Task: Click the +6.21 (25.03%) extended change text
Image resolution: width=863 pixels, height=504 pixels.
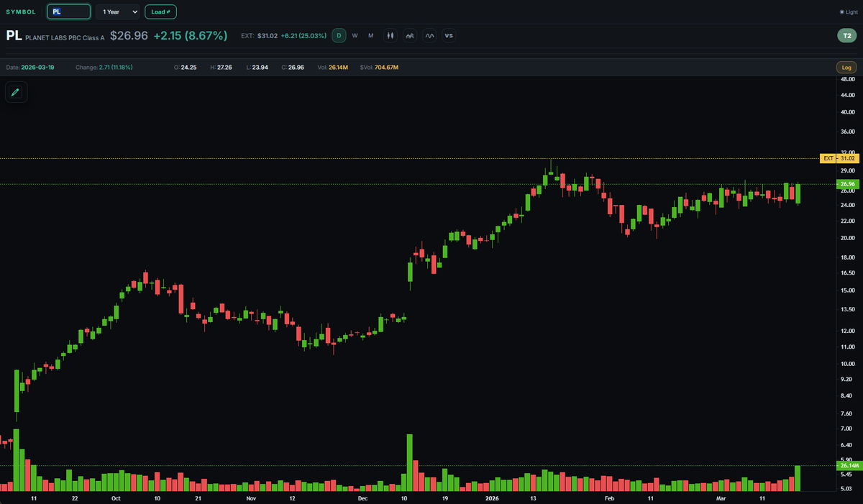Action: pos(304,35)
